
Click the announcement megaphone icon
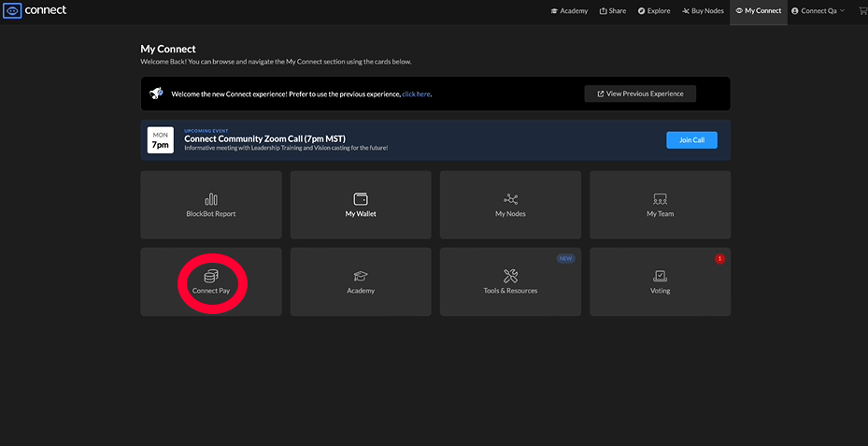click(x=156, y=94)
